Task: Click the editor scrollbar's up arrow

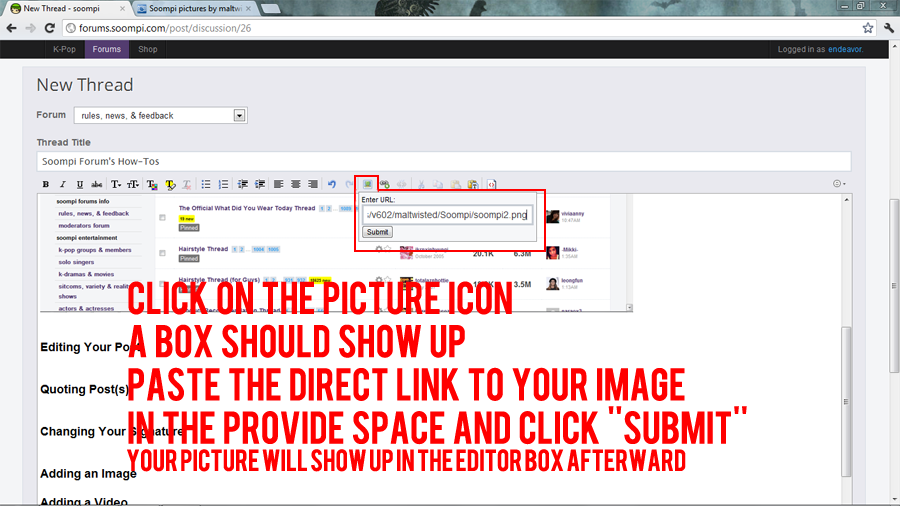Action: (x=846, y=200)
